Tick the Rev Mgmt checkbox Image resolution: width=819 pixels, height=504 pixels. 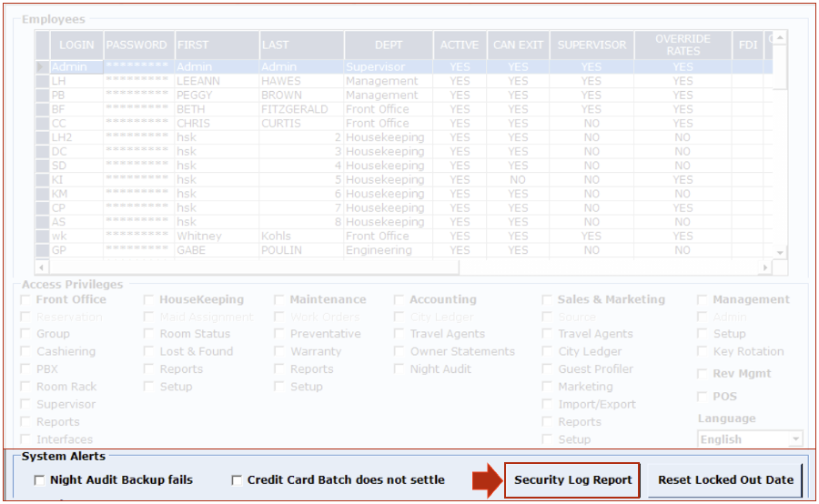point(703,374)
